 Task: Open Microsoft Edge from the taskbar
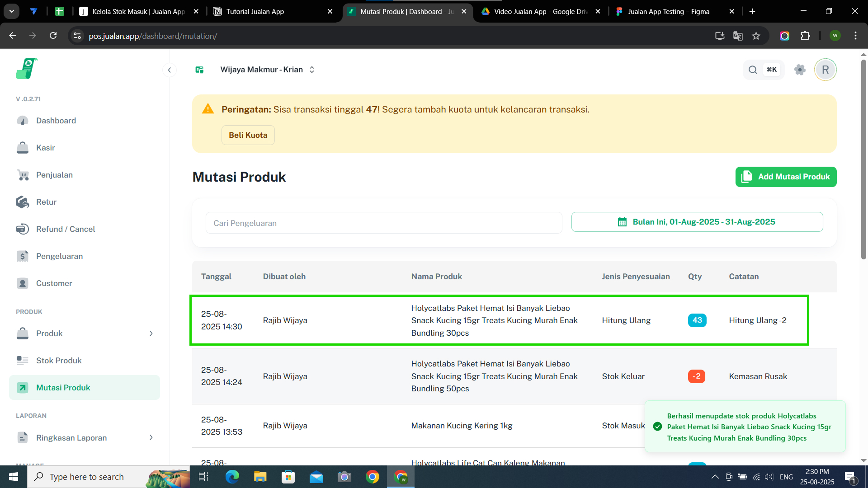[x=232, y=477]
